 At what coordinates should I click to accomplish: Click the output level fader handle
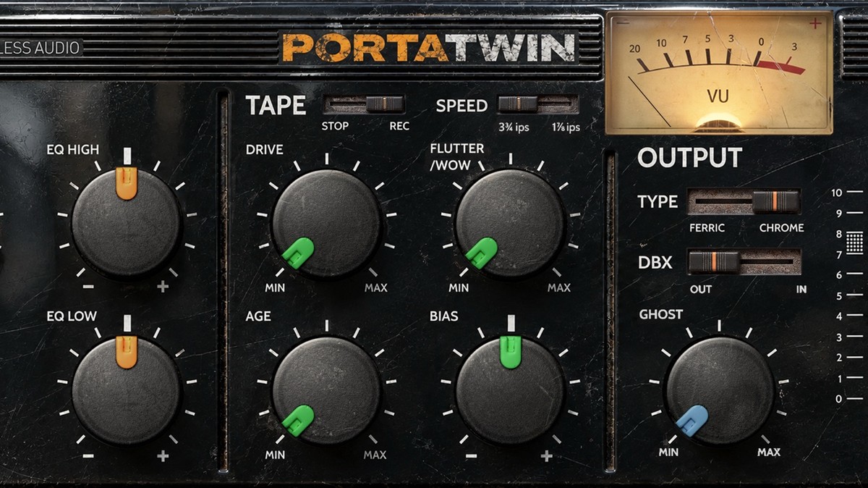[855, 244]
